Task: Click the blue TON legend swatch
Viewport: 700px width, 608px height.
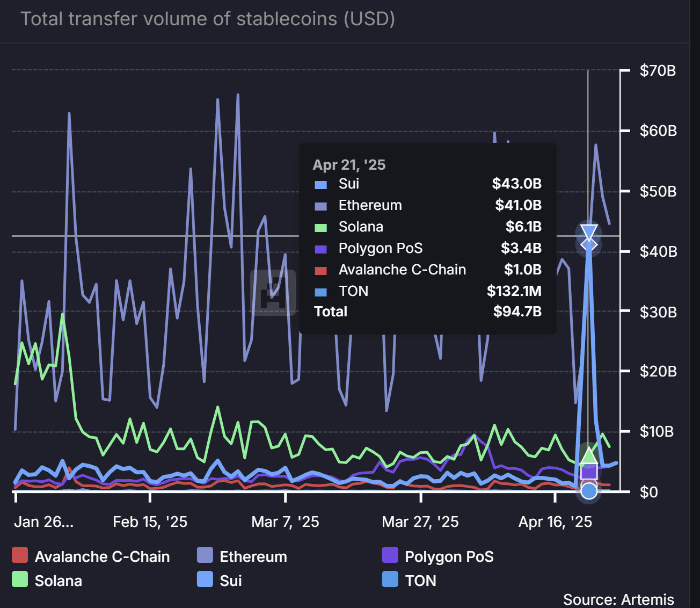Action: pyautogui.click(x=390, y=579)
